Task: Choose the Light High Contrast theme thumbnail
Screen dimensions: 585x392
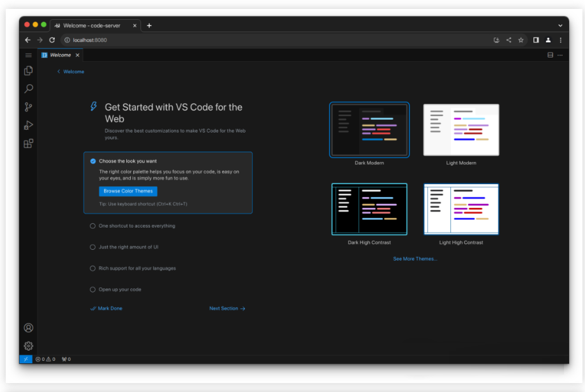Action: tap(461, 209)
